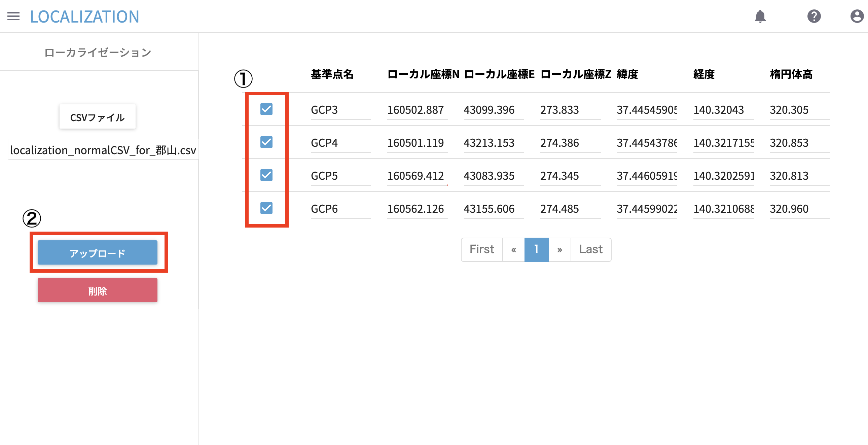Click the CSVファイル button
The image size is (868, 445).
pos(97,117)
